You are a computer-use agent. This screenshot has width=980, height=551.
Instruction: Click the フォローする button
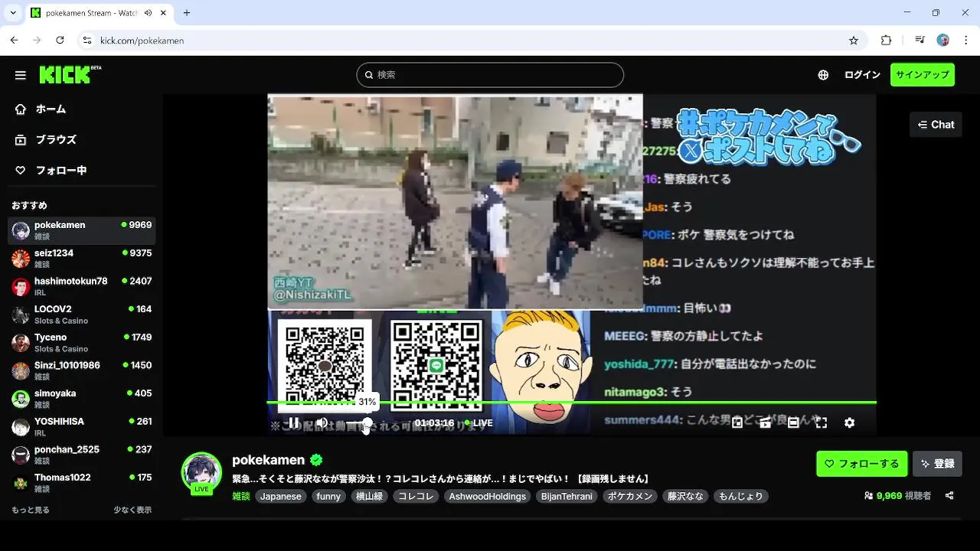tap(862, 464)
